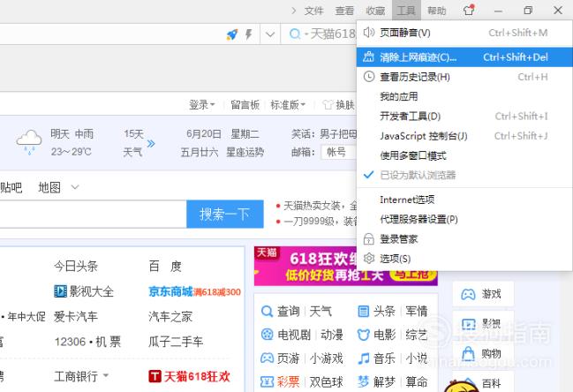573x392 pixels.
Task: Click the play icon beside 影视大全
Action: 60,291
